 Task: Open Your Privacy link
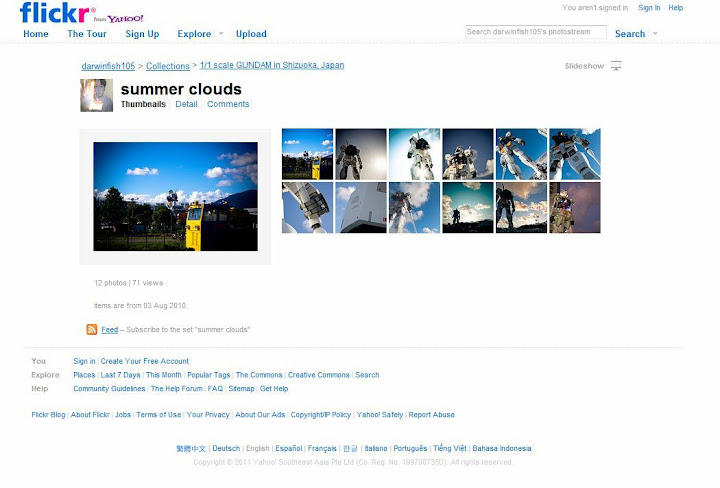(x=208, y=415)
